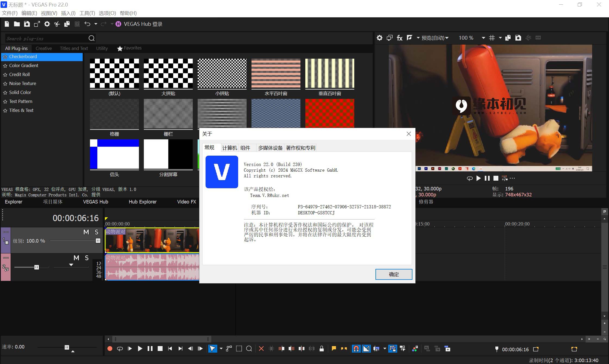The width and height of the screenshot is (609, 364).
Task: Open the 文件(F) menu
Action: (x=10, y=13)
